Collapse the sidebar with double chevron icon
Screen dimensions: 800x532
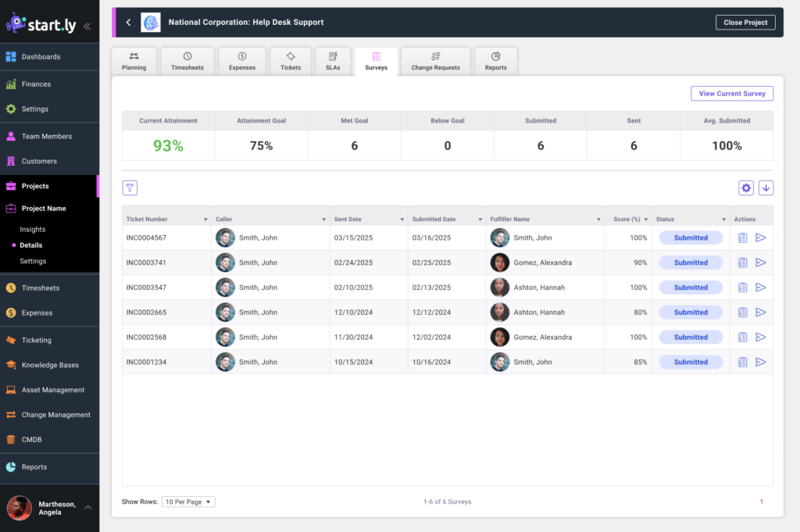87,26
